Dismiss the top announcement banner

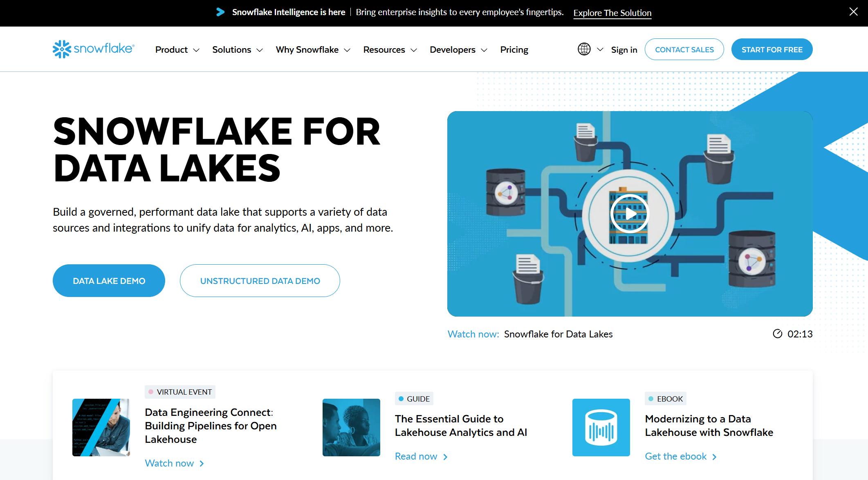[x=853, y=12]
